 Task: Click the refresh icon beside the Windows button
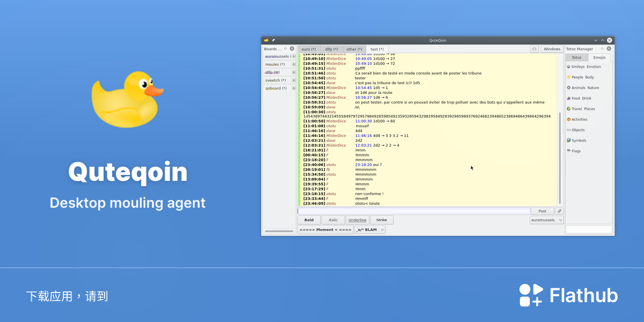[534, 49]
